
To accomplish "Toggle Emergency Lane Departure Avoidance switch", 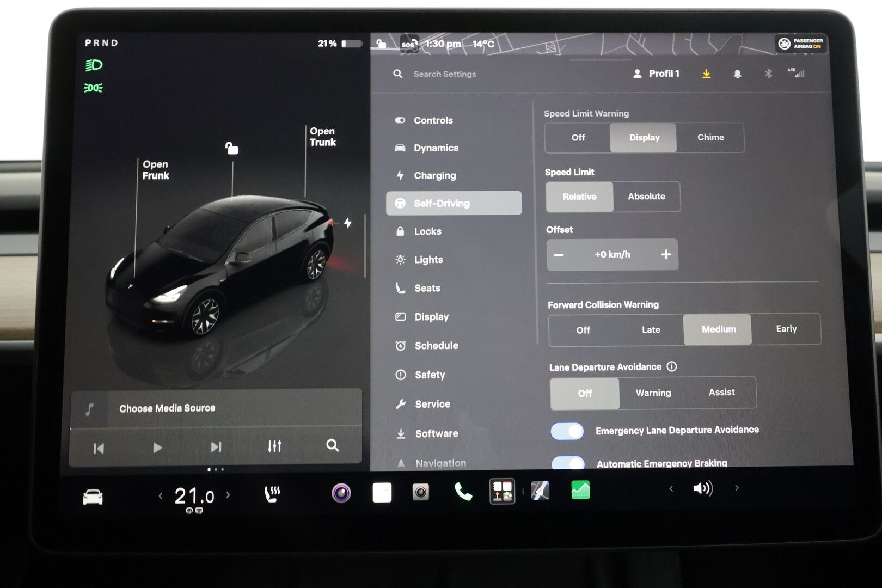I will 567,431.
